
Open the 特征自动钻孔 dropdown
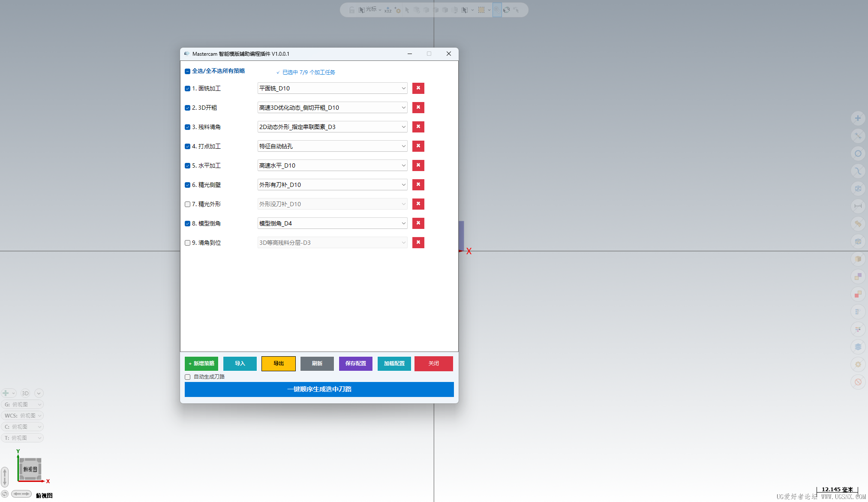pos(332,146)
